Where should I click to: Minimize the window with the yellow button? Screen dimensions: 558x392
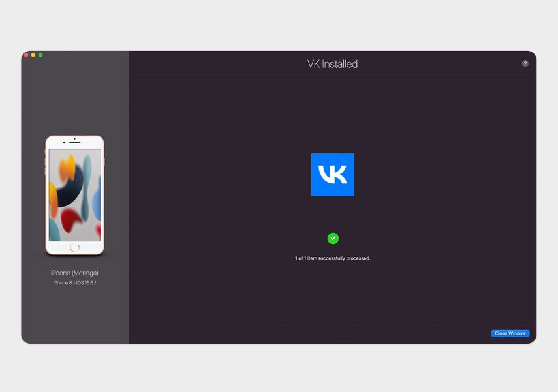tap(33, 55)
